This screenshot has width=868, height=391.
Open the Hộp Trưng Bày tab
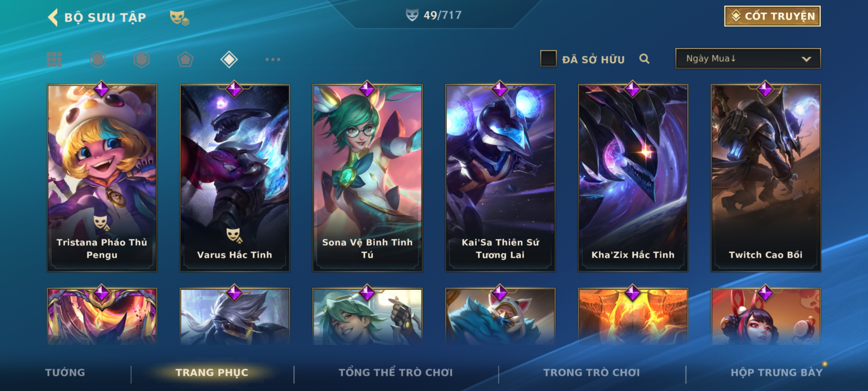pyautogui.click(x=776, y=373)
